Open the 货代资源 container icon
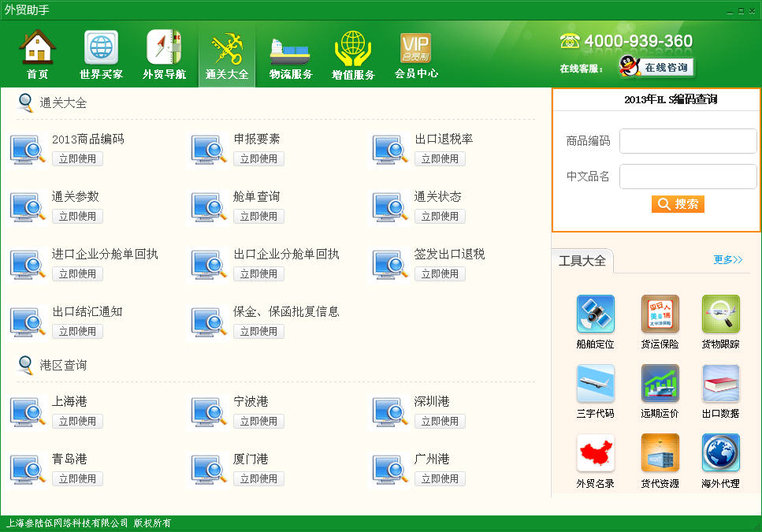 tap(660, 453)
